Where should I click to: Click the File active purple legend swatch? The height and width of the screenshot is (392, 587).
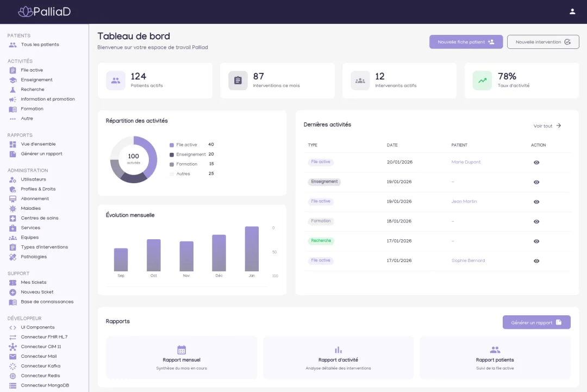coord(171,145)
